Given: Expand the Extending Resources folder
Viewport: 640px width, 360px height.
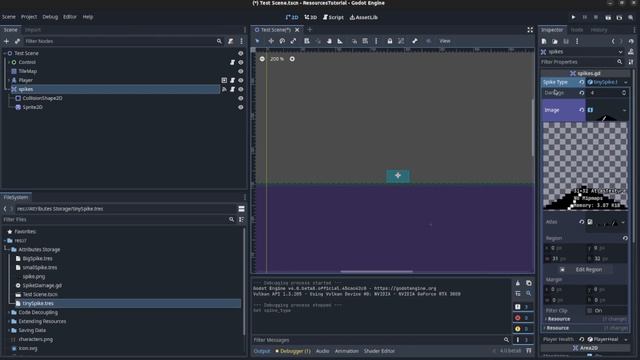Looking at the screenshot, I should click(9, 322).
